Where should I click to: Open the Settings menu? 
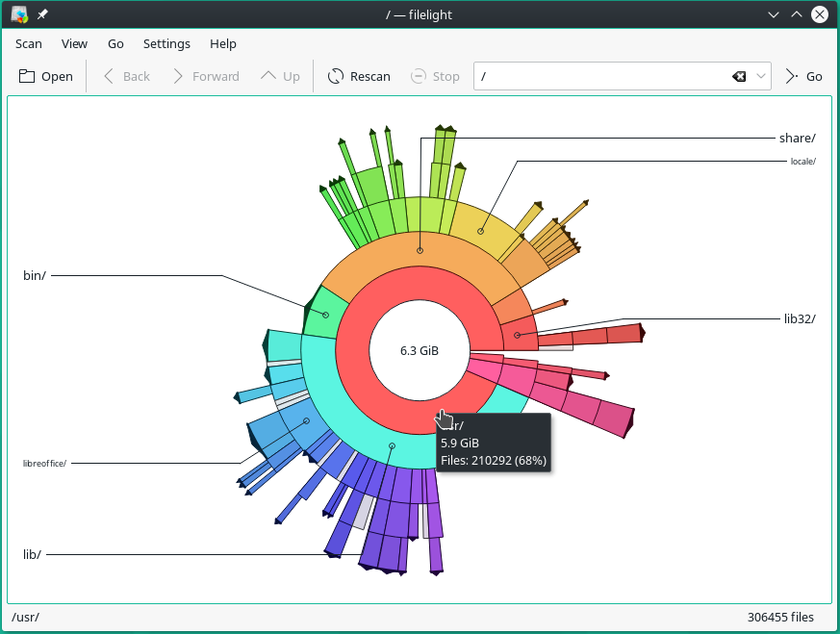point(165,43)
